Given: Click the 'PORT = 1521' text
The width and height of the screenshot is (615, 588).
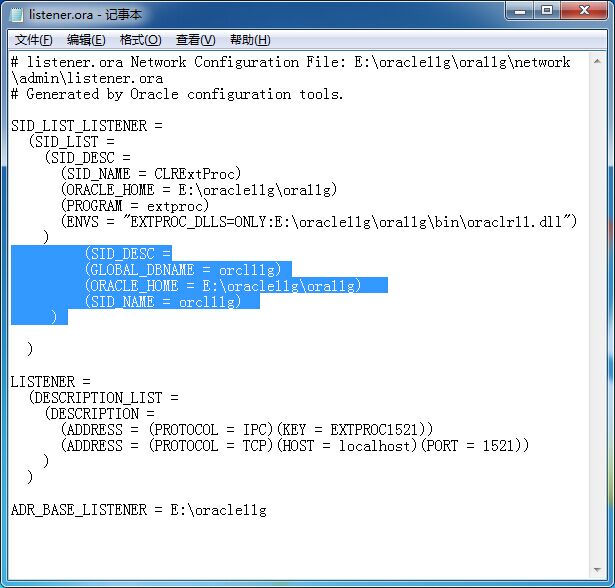Looking at the screenshot, I should tap(471, 446).
